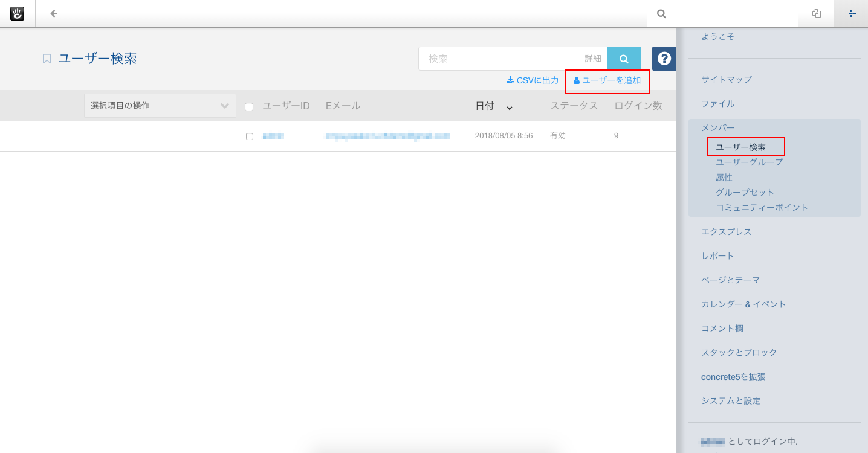Select グループセット submenu item
This screenshot has width=868, height=453.
pos(745,192)
